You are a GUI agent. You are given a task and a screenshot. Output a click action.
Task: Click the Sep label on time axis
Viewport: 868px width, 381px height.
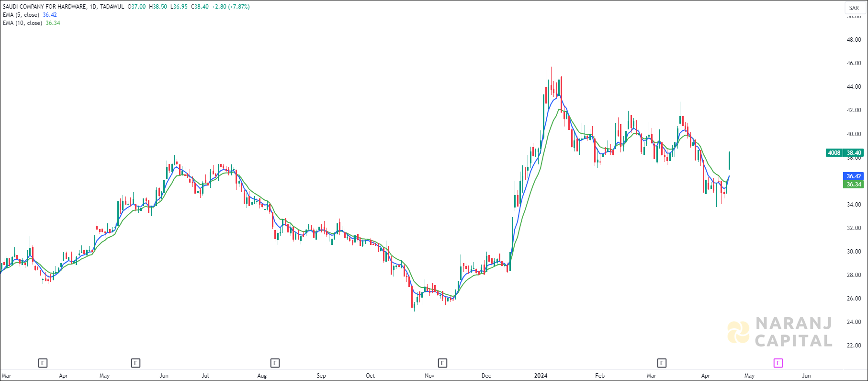click(321, 376)
